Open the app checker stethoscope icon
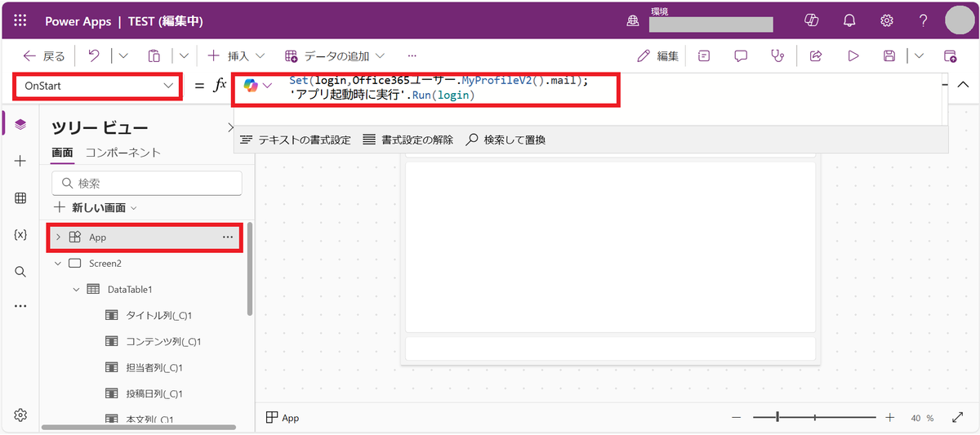Screen dimensions: 980x435 (x=777, y=56)
